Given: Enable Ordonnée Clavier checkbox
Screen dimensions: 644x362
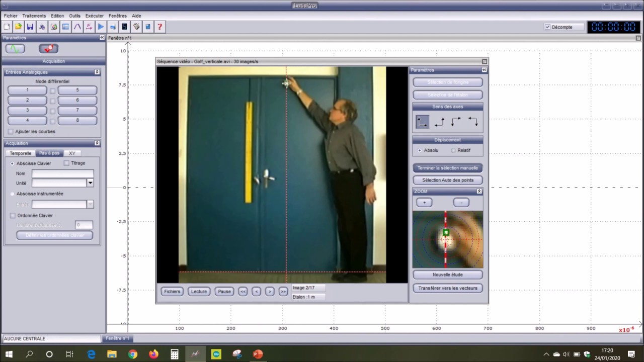Looking at the screenshot, I should 13,216.
